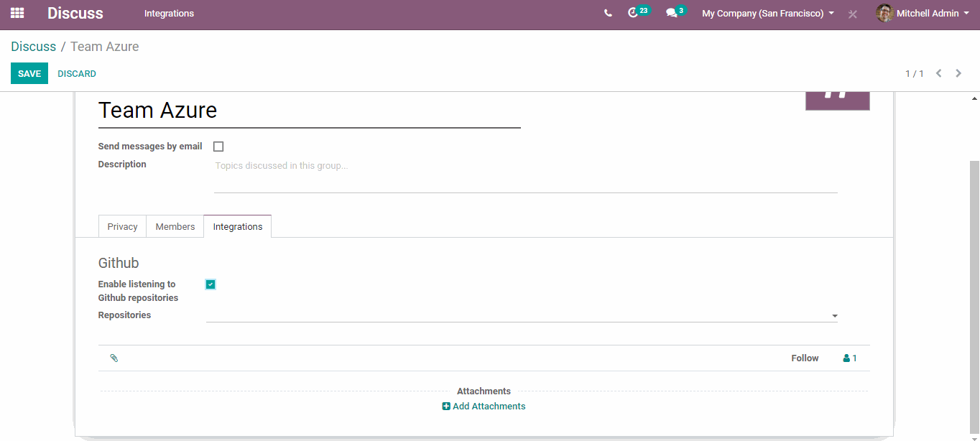Click the vertical scrollbar on the right

974,287
